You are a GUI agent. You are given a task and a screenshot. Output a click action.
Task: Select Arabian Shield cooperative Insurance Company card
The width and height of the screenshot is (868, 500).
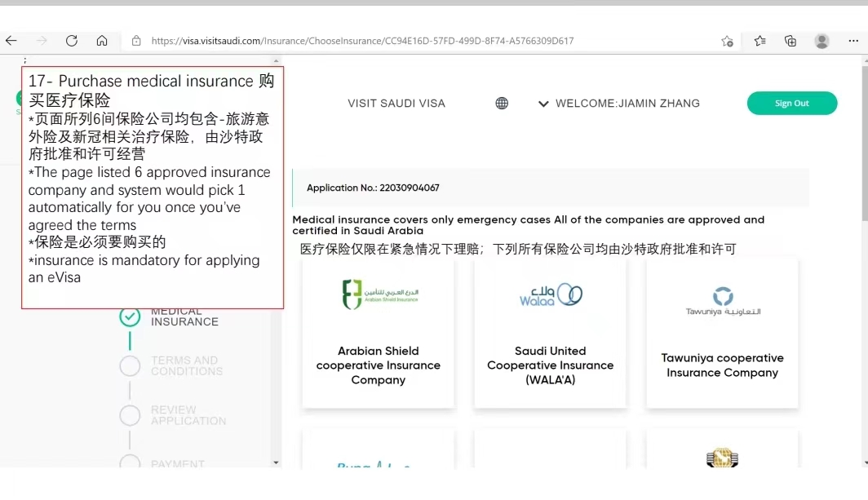pos(378,333)
